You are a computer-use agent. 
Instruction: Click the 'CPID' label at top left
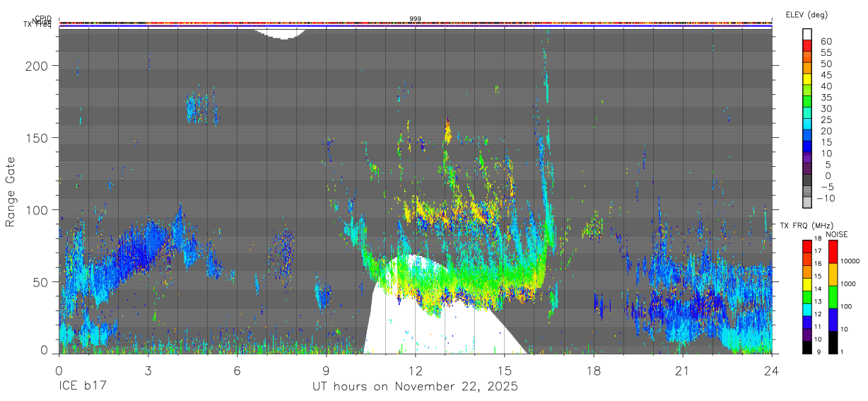coord(42,19)
